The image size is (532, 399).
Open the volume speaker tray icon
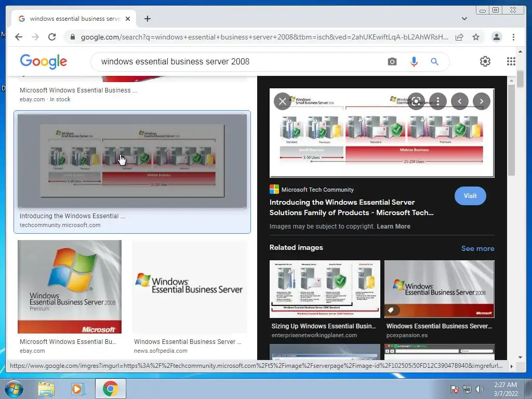[479, 389]
